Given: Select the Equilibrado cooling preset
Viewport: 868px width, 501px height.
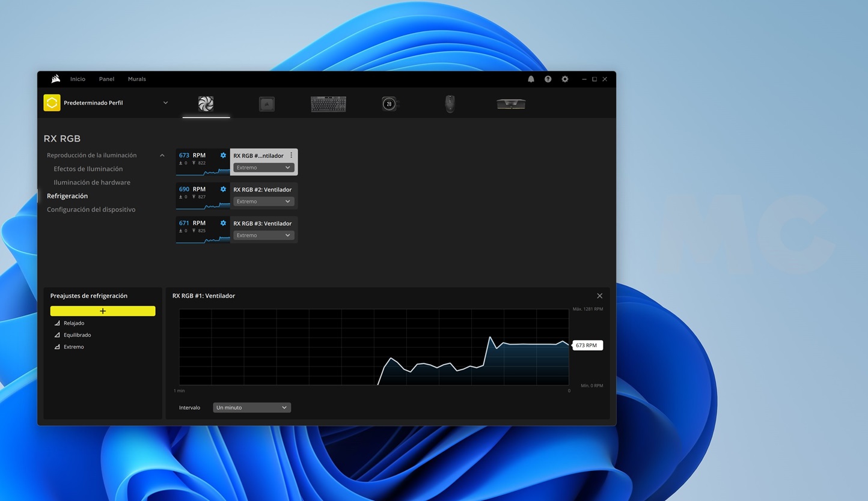Looking at the screenshot, I should tap(77, 335).
